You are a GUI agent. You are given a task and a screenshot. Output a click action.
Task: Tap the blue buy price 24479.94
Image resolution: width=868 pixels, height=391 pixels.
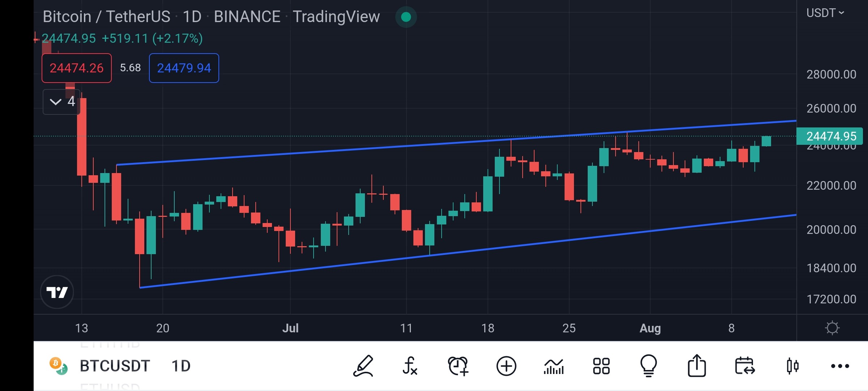click(x=184, y=68)
